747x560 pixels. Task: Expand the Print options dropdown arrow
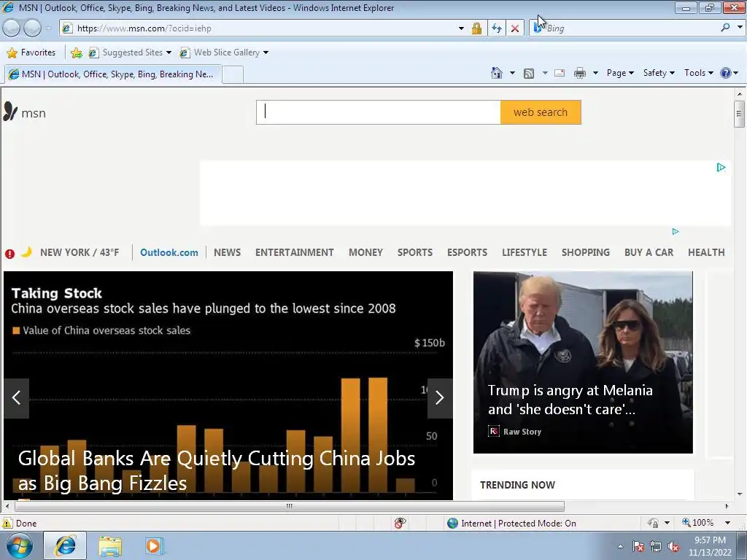tap(595, 73)
